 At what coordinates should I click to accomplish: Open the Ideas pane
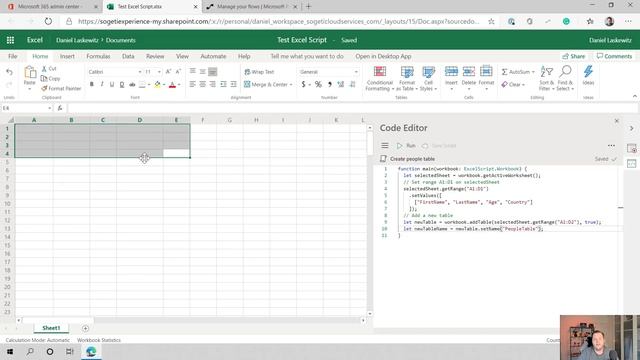click(588, 76)
